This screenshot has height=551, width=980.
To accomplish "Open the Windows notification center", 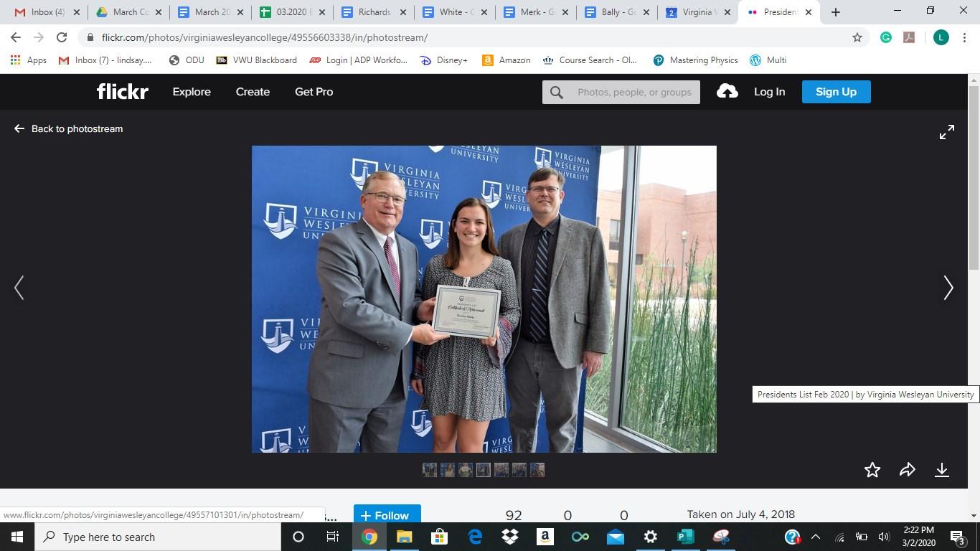I will pyautogui.click(x=957, y=537).
